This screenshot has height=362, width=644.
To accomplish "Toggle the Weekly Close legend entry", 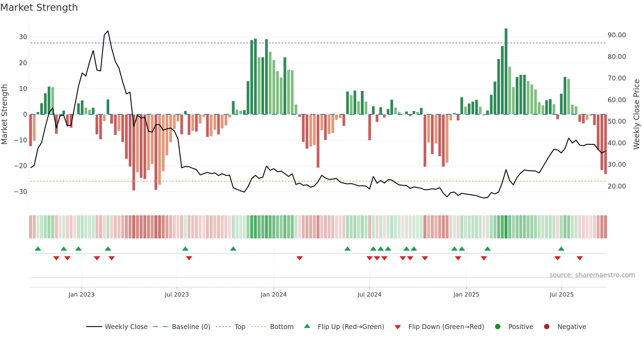I will [x=117, y=327].
